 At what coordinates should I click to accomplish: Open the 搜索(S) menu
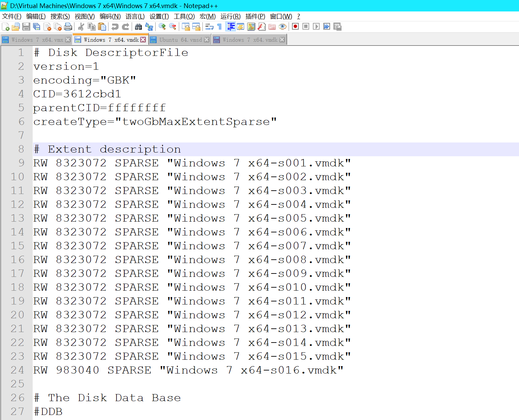pyautogui.click(x=60, y=17)
